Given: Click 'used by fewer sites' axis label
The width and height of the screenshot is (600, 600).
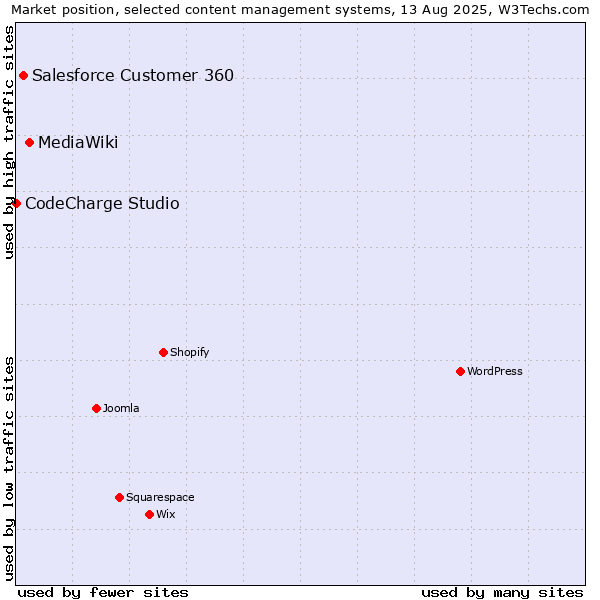Looking at the screenshot, I should 103,593.
